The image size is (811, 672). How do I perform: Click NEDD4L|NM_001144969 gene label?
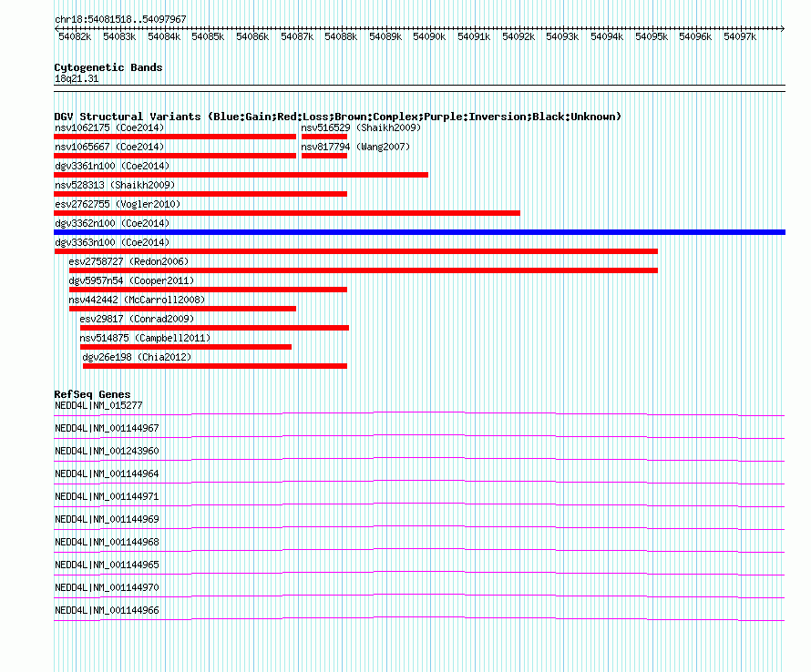tap(107, 520)
